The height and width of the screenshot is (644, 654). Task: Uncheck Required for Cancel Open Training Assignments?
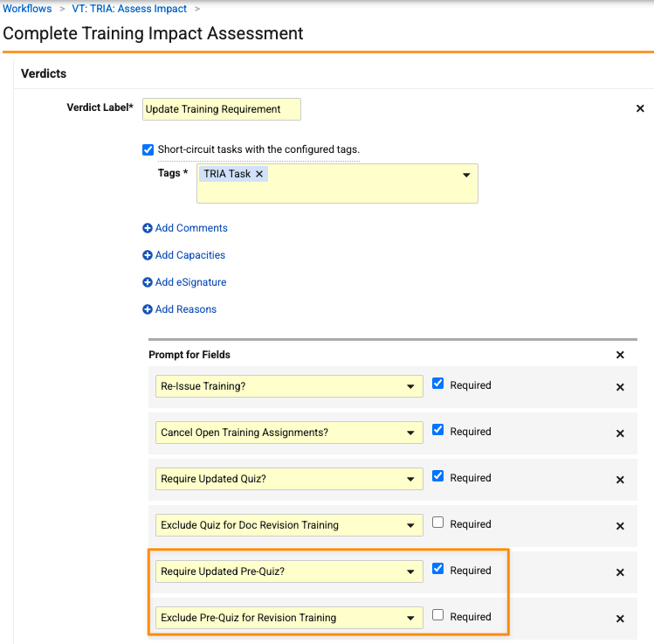tap(437, 430)
